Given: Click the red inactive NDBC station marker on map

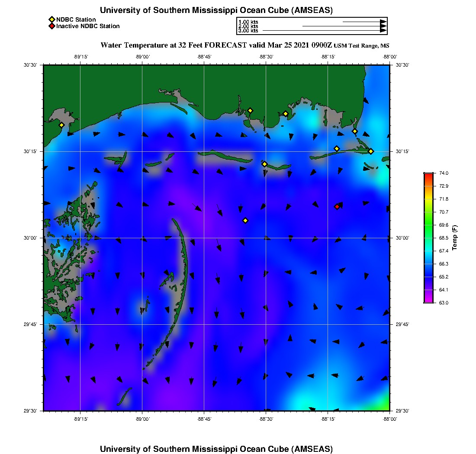Looking at the screenshot, I should pos(337,207).
